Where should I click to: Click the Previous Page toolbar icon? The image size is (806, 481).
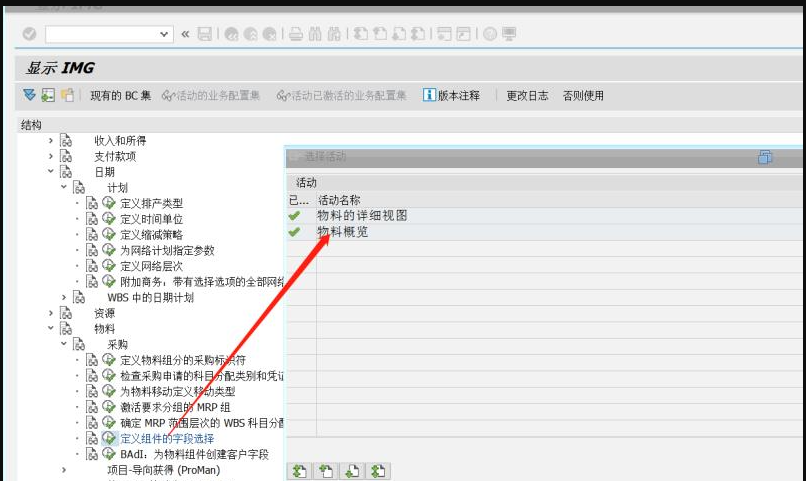coord(380,34)
